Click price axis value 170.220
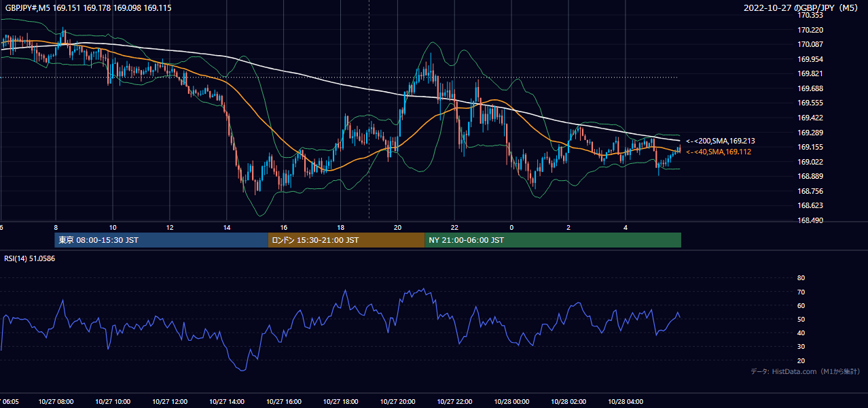The width and height of the screenshot is (868, 408). tap(810, 30)
